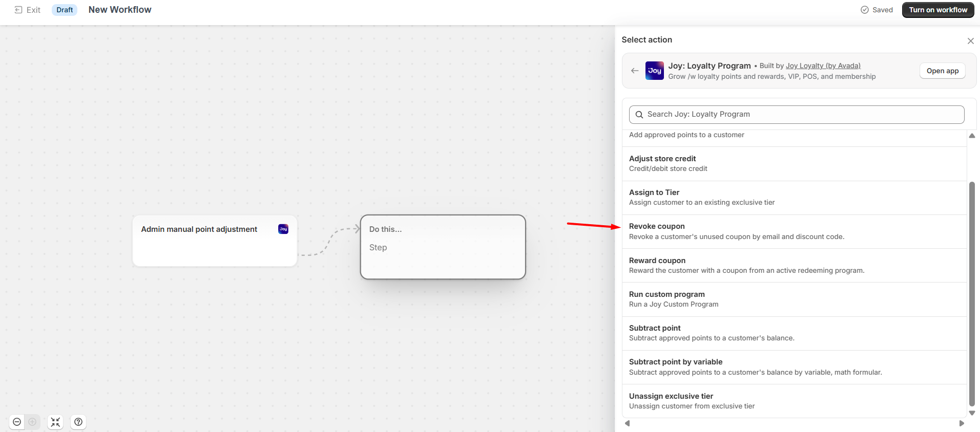Viewport: 980px width, 432px height.
Task: Click the fit-to-view collapse icon
Action: (x=55, y=422)
